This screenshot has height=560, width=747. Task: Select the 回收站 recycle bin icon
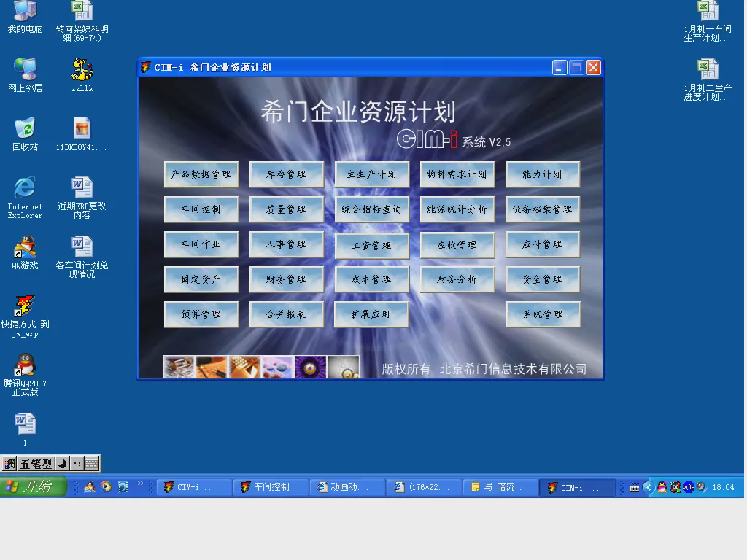point(25,128)
